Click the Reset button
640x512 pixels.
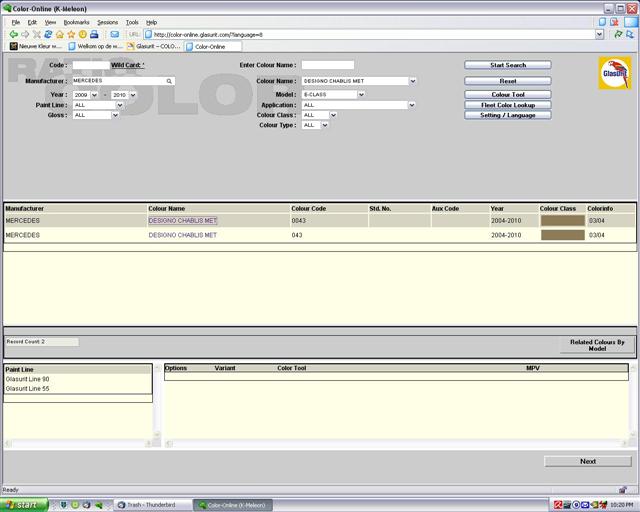coord(508,81)
